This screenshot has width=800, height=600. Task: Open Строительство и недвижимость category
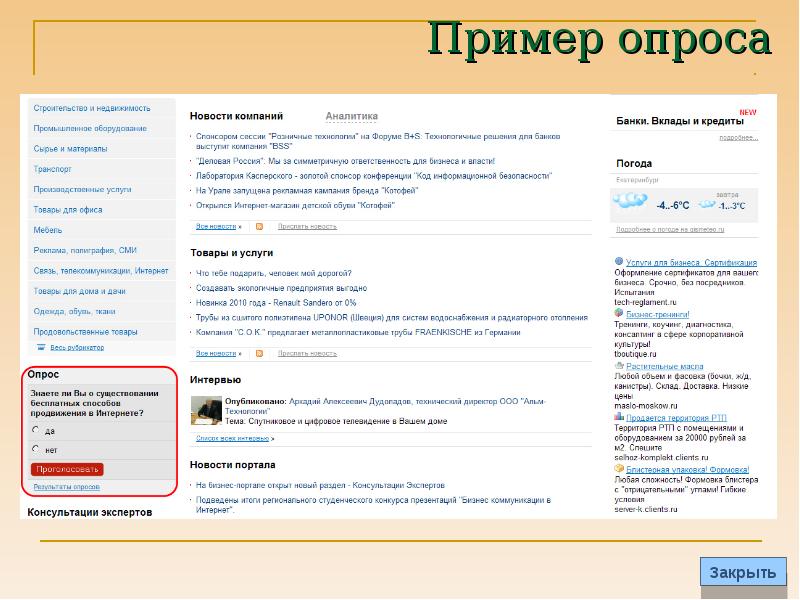92,107
